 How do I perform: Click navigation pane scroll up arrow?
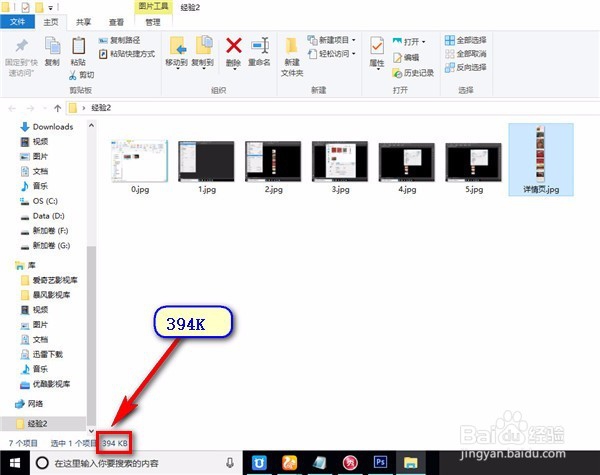tap(91, 125)
